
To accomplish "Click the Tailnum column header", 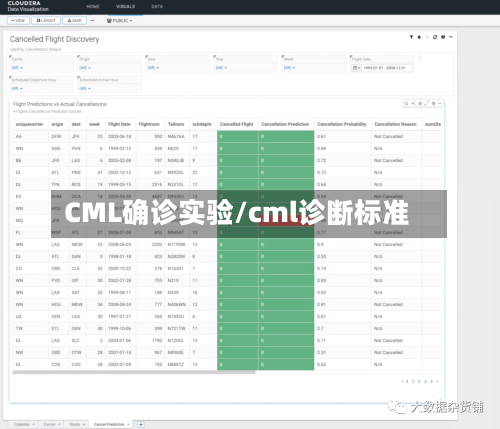I will tap(176, 124).
